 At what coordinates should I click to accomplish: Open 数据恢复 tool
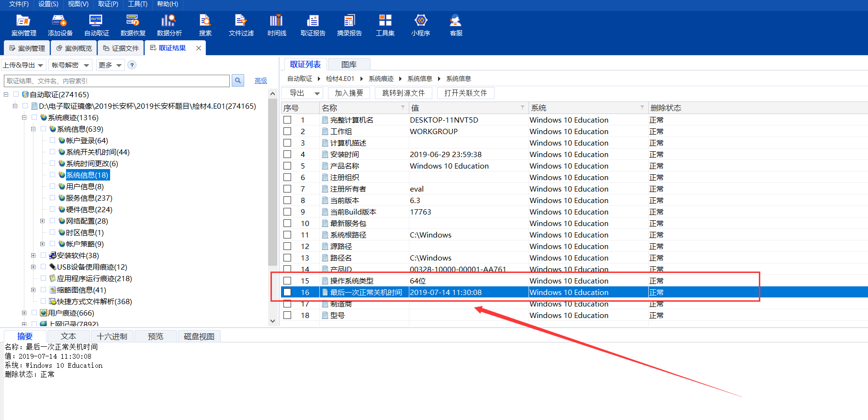(x=133, y=25)
